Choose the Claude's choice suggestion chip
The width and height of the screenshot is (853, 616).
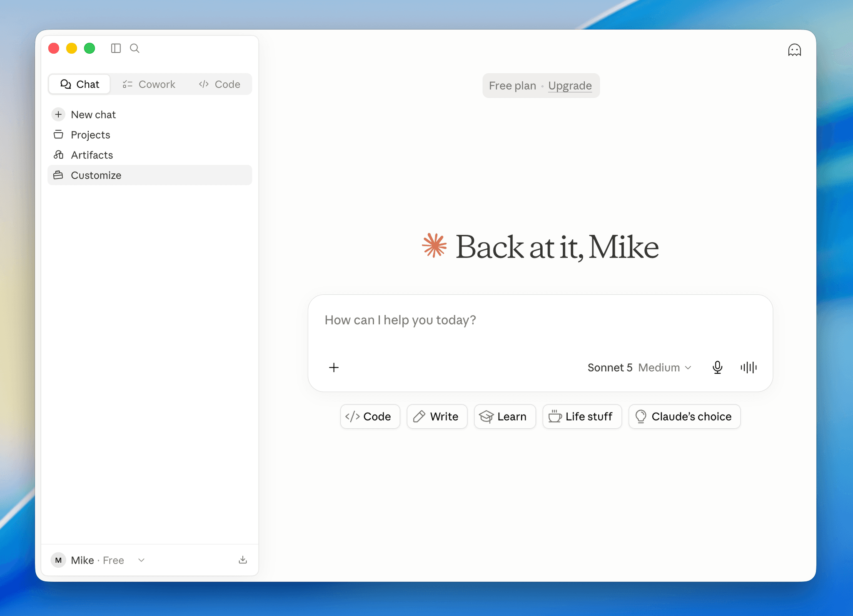(x=684, y=416)
